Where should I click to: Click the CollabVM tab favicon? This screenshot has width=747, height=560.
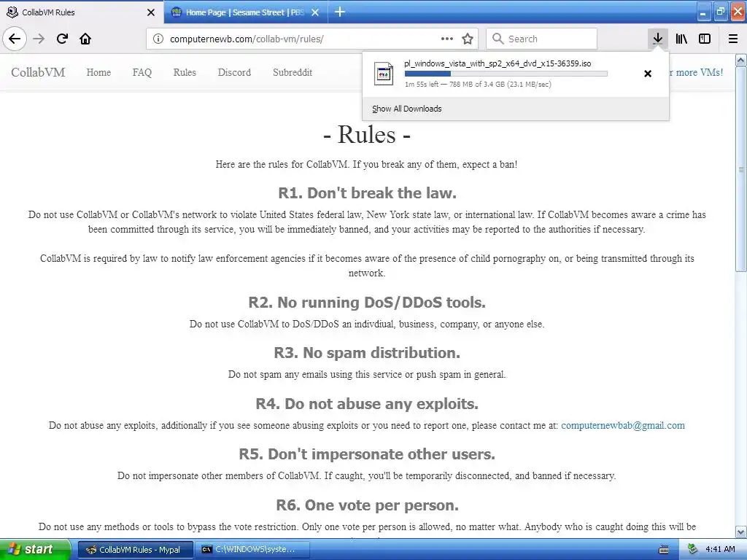pyautogui.click(x=12, y=12)
